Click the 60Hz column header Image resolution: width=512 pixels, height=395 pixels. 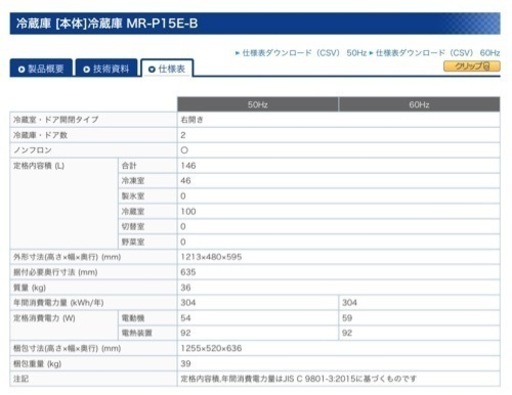pos(419,105)
